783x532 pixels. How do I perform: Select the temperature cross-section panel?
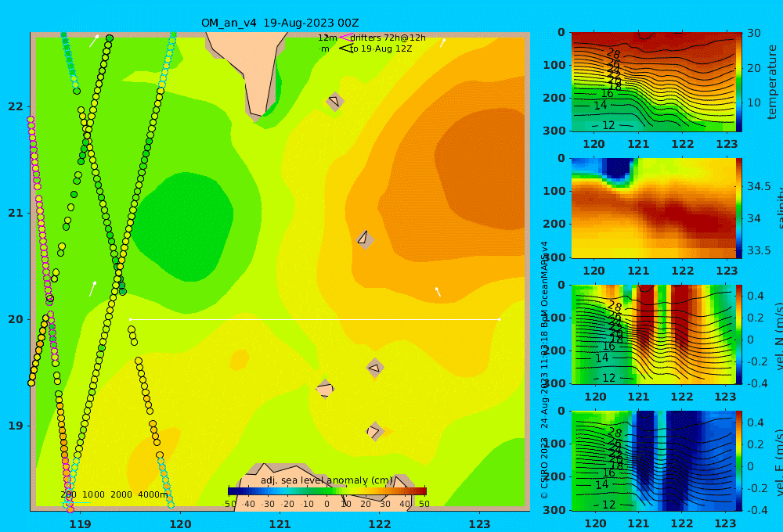tap(653, 82)
